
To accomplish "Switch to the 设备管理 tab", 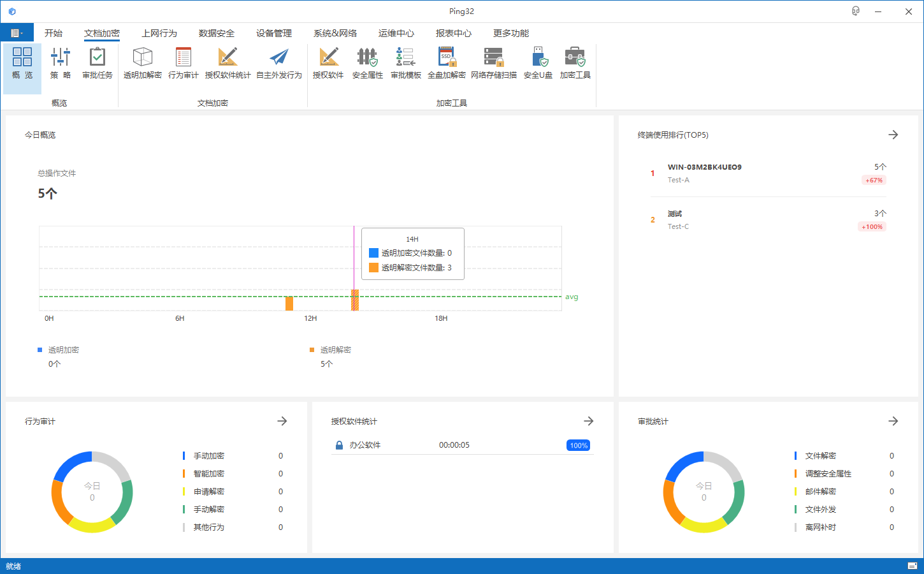I will click(274, 33).
